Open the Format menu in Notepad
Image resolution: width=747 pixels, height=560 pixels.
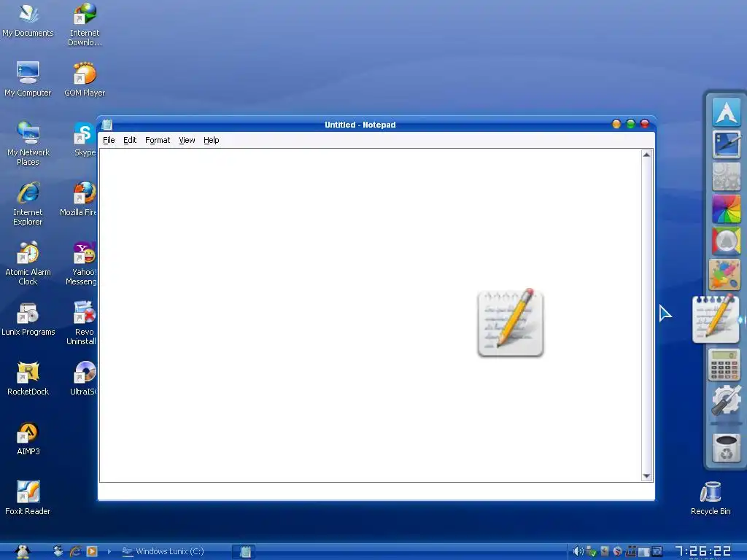pos(158,140)
